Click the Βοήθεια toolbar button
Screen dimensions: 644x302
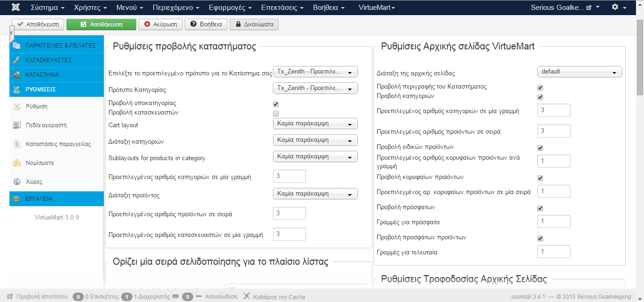click(206, 24)
